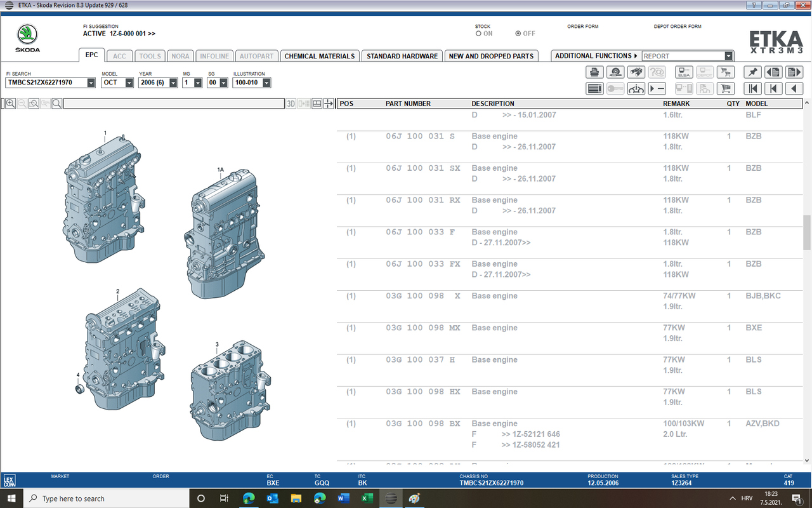Viewport: 812px width, 508px height.
Task: Open the Report dropdown
Action: click(729, 56)
